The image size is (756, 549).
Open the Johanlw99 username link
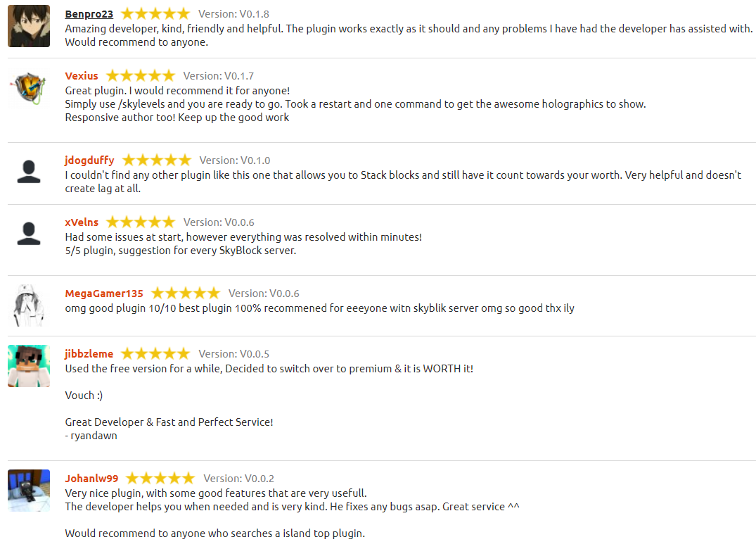pyautogui.click(x=91, y=479)
